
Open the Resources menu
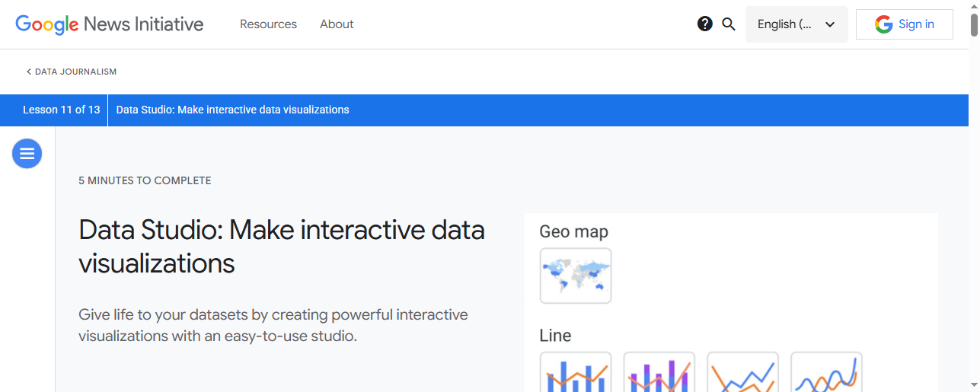(268, 24)
